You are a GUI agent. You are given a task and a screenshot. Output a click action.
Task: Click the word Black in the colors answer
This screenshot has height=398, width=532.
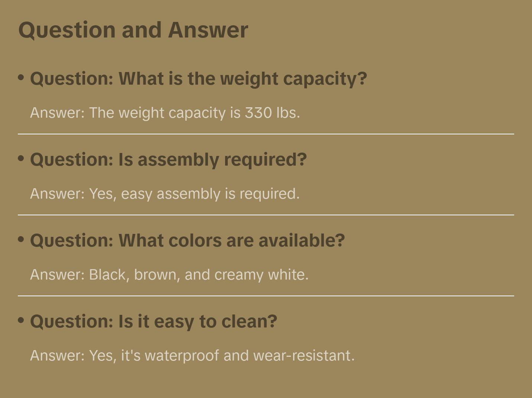[107, 275]
